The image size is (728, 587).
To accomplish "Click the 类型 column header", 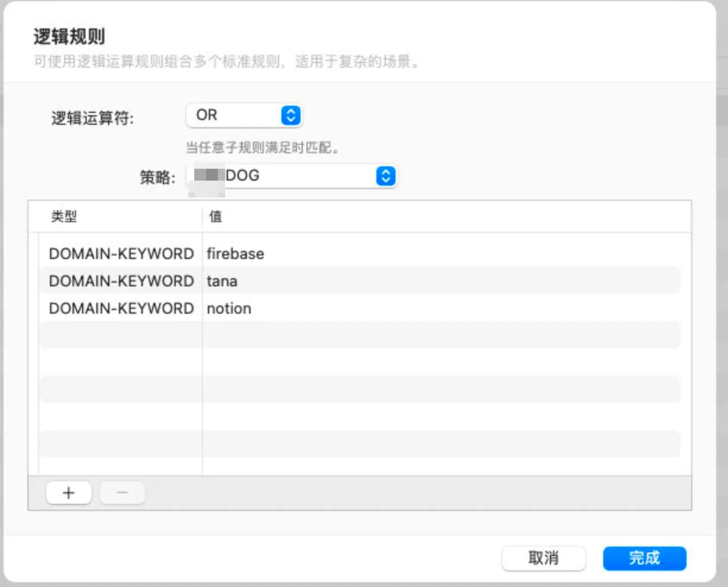I will coord(64,217).
